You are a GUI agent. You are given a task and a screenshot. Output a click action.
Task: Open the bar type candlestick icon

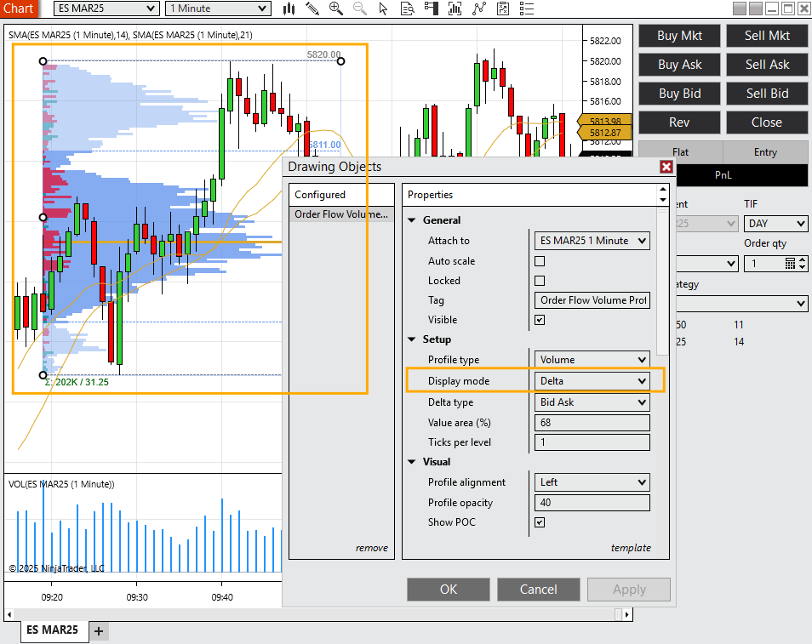(289, 9)
